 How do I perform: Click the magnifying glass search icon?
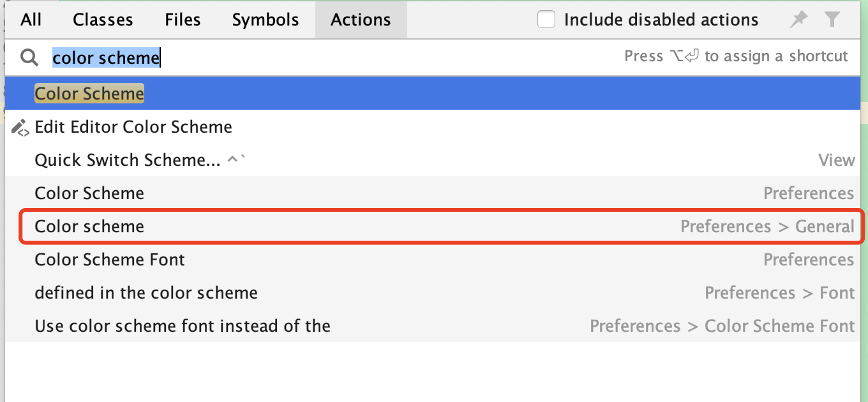click(x=29, y=57)
